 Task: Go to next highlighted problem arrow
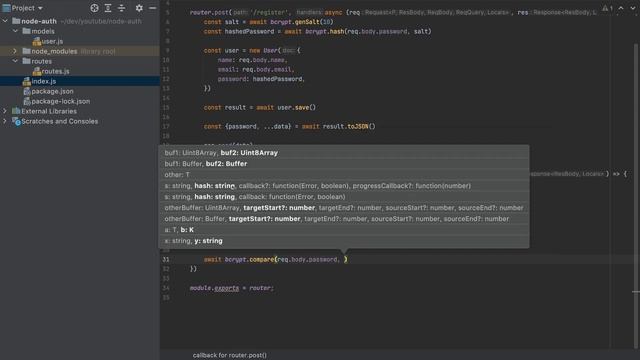pyautogui.click(x=633, y=8)
